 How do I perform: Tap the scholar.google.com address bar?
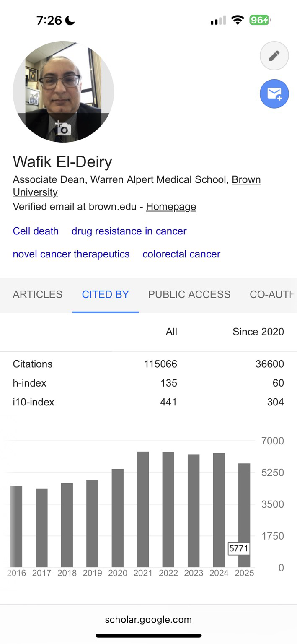148,619
